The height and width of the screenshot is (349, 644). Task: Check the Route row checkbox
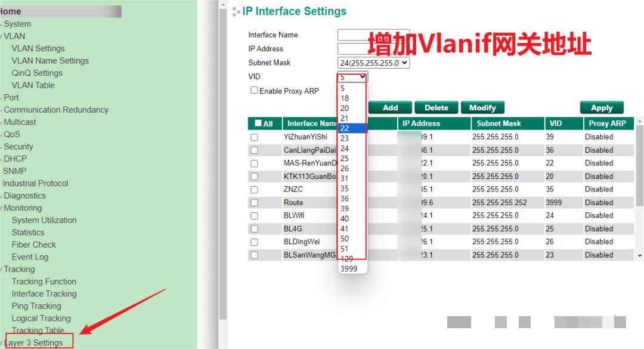[254, 203]
